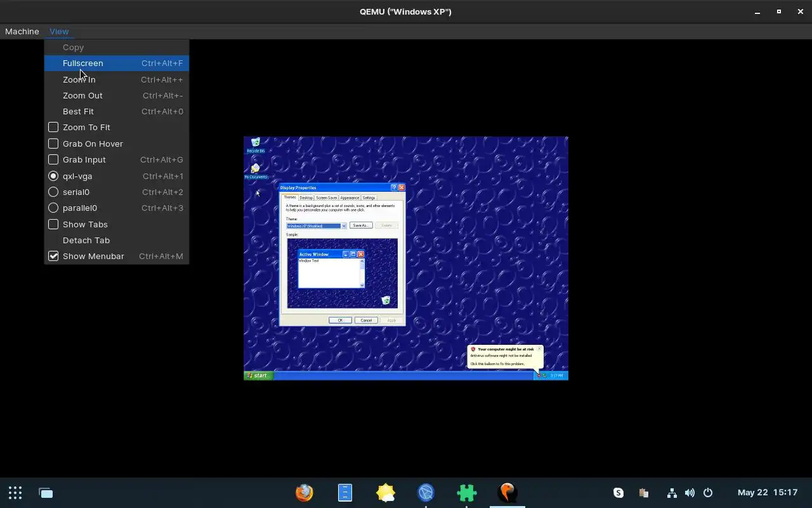Open the Theme dropdown in Display Properties

click(344, 225)
